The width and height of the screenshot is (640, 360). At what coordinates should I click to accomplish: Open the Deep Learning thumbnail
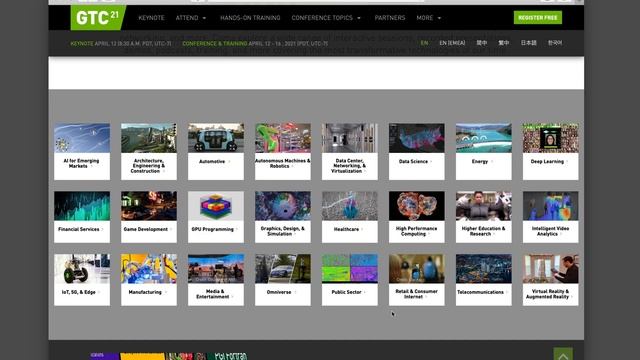point(551,138)
